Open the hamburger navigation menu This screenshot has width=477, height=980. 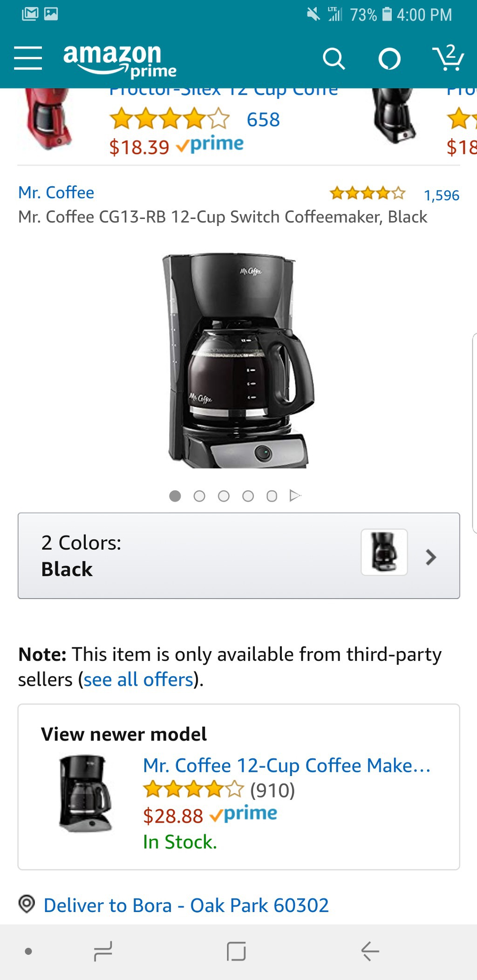[x=28, y=58]
